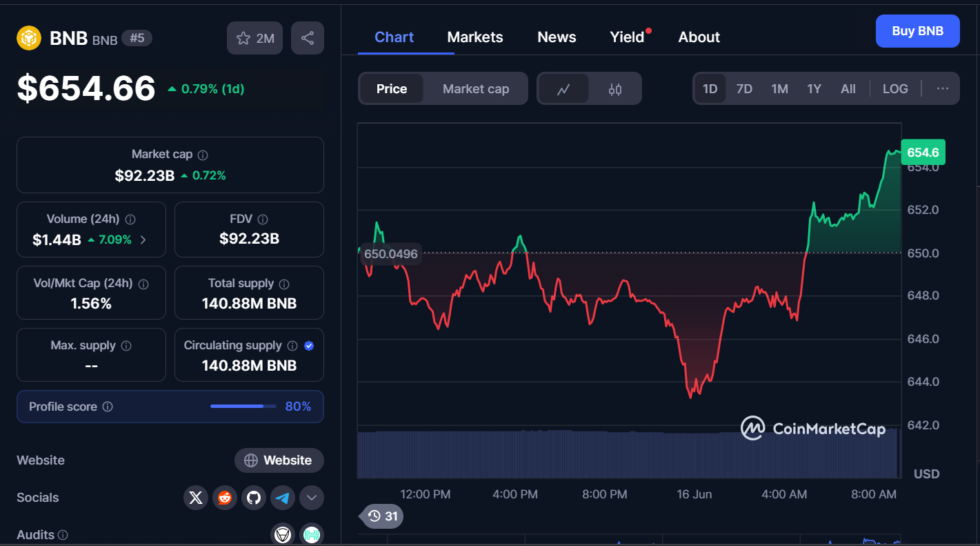980x546 pixels.
Task: Click the 650.0496 open price label
Action: pos(390,254)
